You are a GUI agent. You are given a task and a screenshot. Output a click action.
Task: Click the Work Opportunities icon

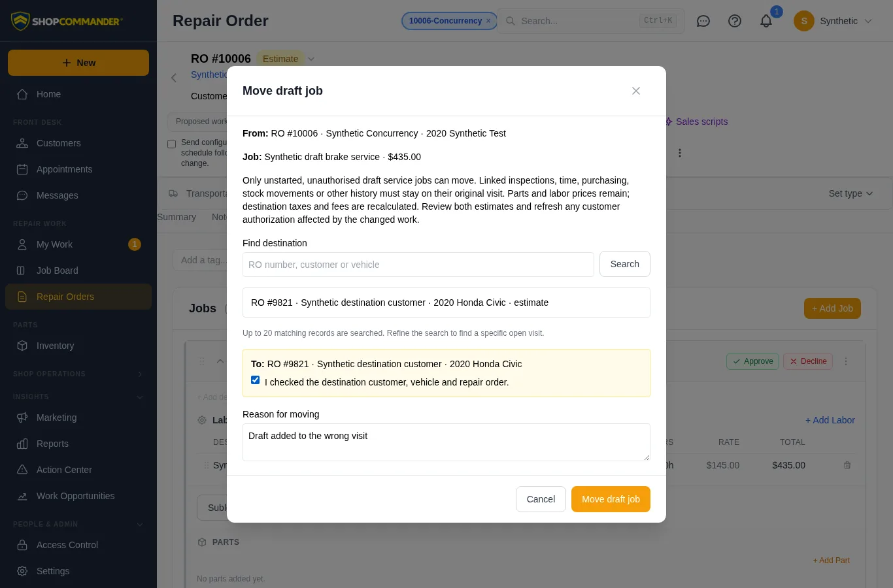tap(22, 496)
